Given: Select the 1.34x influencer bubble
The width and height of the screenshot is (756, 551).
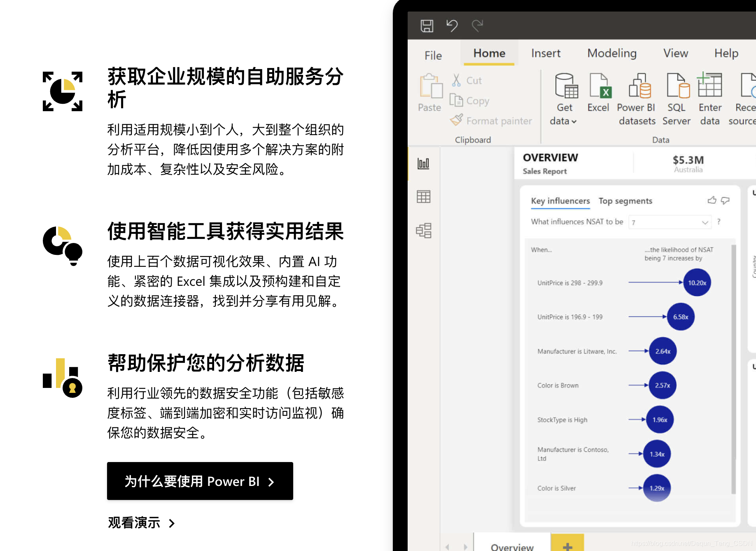Looking at the screenshot, I should [x=657, y=454].
